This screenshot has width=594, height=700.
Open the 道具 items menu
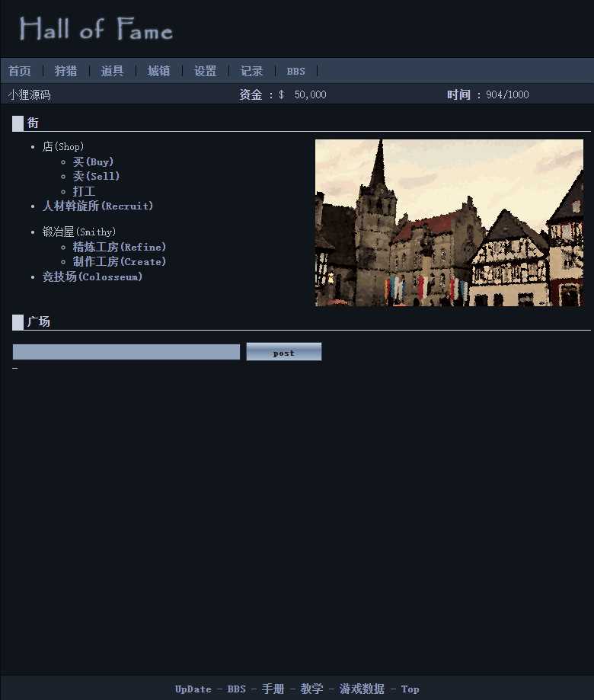[x=112, y=71]
